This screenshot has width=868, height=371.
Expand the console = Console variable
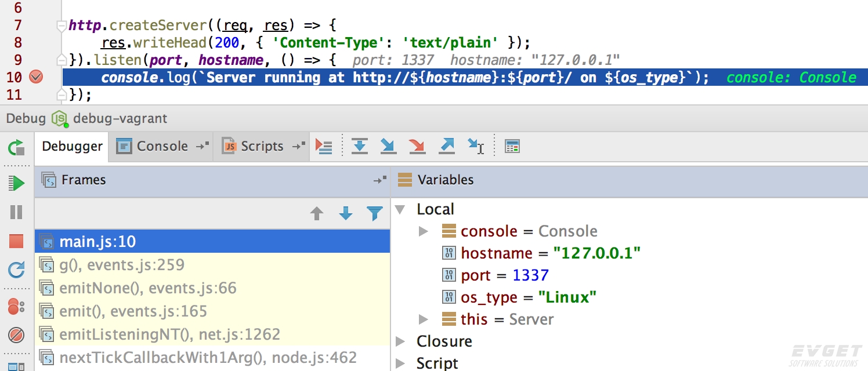pyautogui.click(x=424, y=231)
